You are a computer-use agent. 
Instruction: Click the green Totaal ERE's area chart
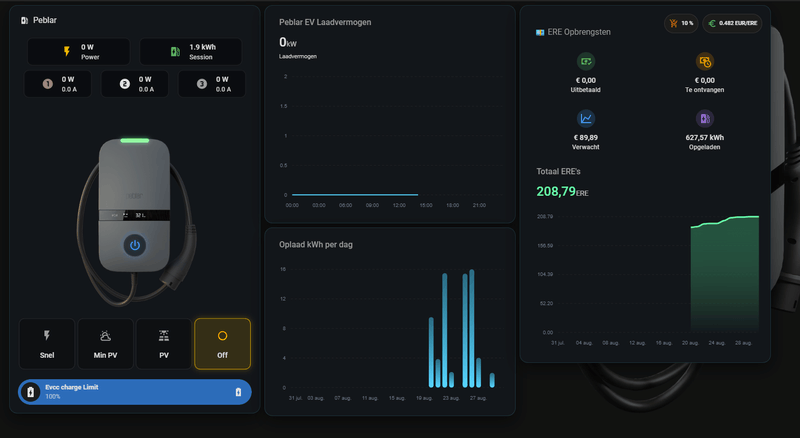pos(724,274)
